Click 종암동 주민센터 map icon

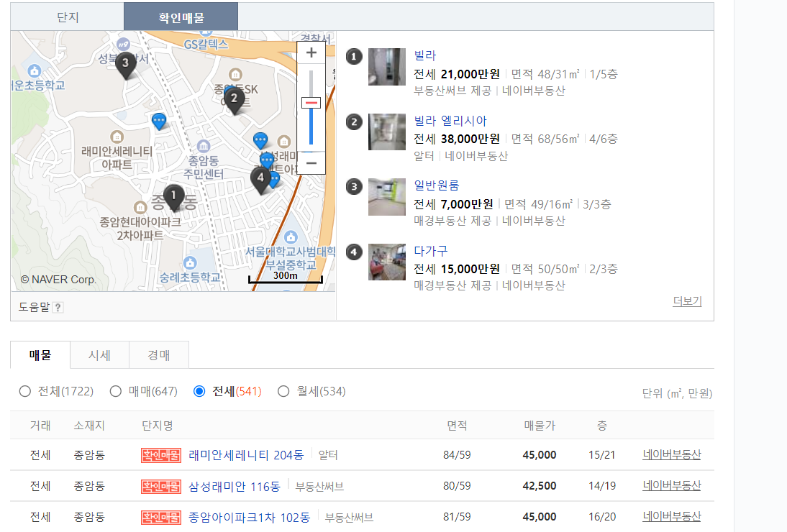[x=204, y=147]
